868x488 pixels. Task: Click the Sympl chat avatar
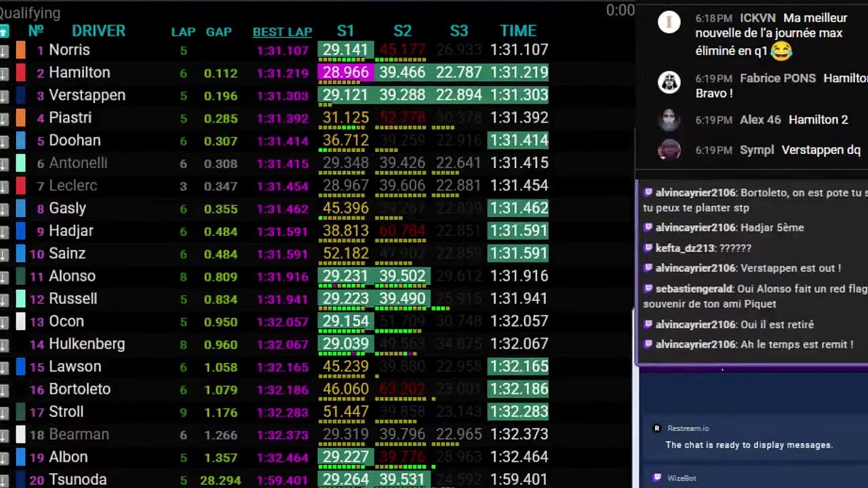[669, 150]
